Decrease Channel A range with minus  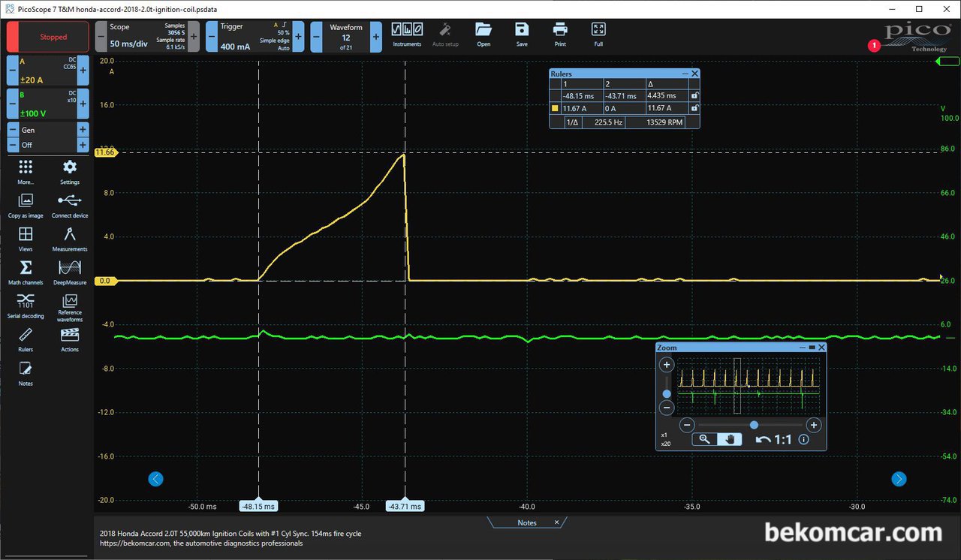coord(13,70)
